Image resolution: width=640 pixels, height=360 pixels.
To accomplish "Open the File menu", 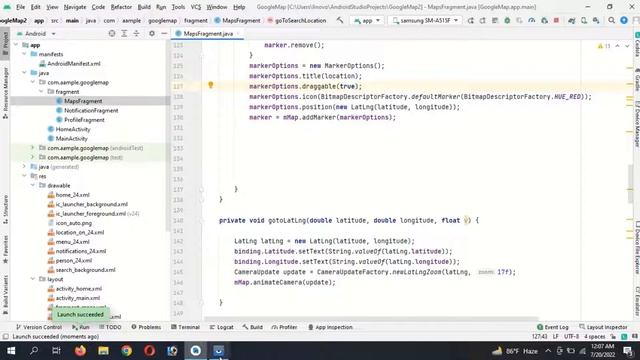I will 20,7.
